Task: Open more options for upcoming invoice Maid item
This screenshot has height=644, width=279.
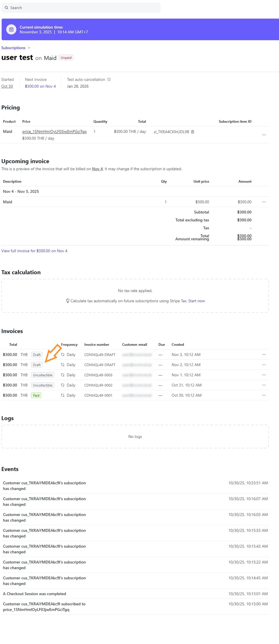Action: click(x=264, y=202)
